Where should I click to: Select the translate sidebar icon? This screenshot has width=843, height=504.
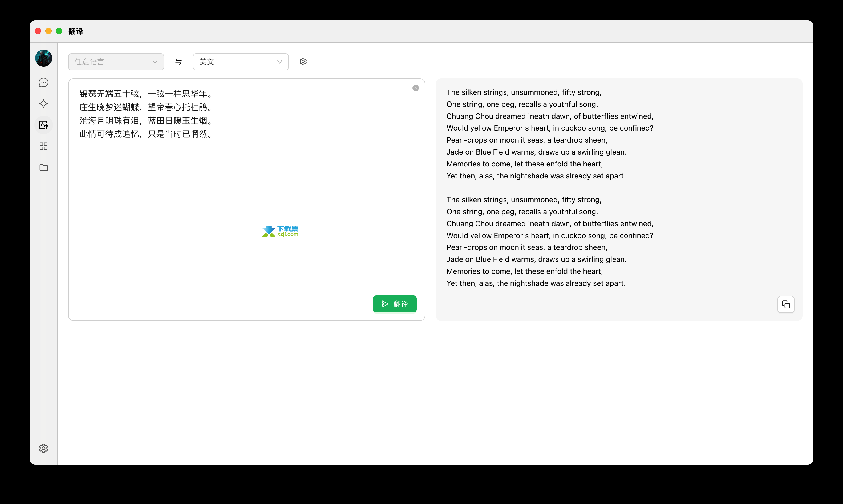click(43, 125)
